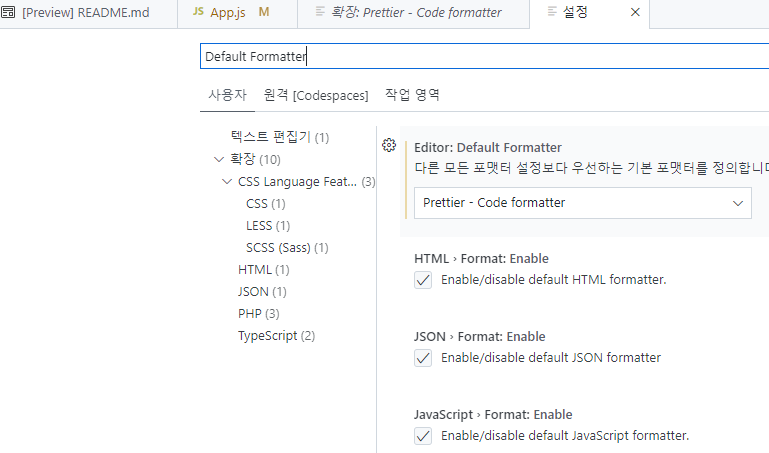Toggle the HTML Format Enable checkbox

tap(423, 280)
